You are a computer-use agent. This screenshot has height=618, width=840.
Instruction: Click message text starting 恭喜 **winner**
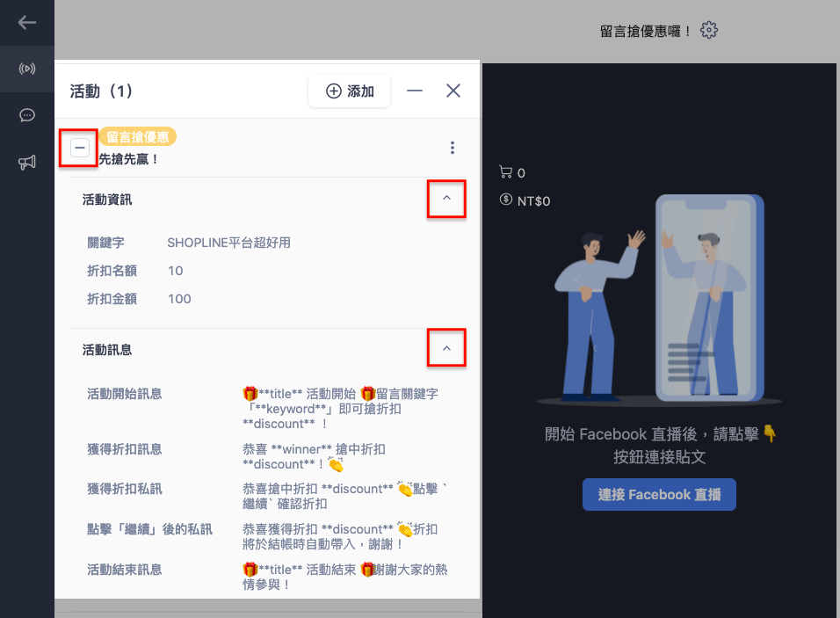click(x=314, y=456)
